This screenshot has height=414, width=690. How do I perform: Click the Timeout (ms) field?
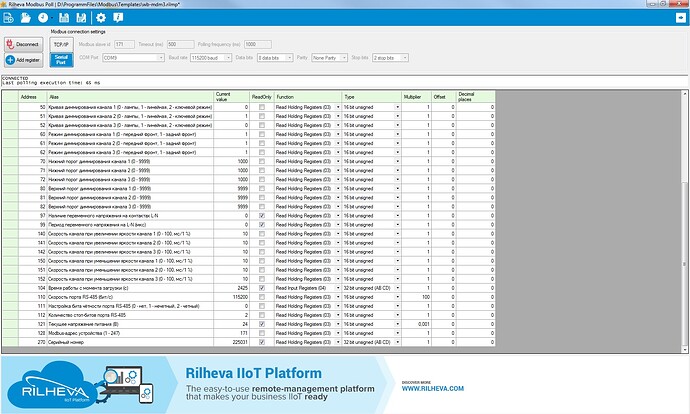pos(180,44)
